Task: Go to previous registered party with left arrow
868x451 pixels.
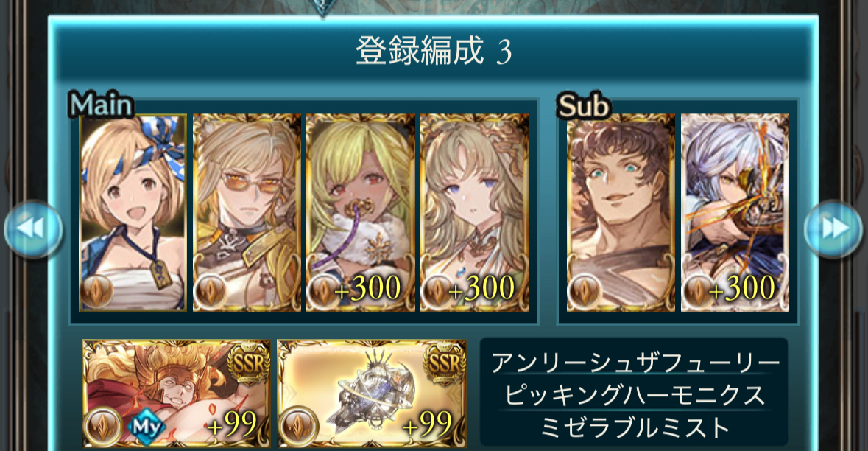Action: 33,228
